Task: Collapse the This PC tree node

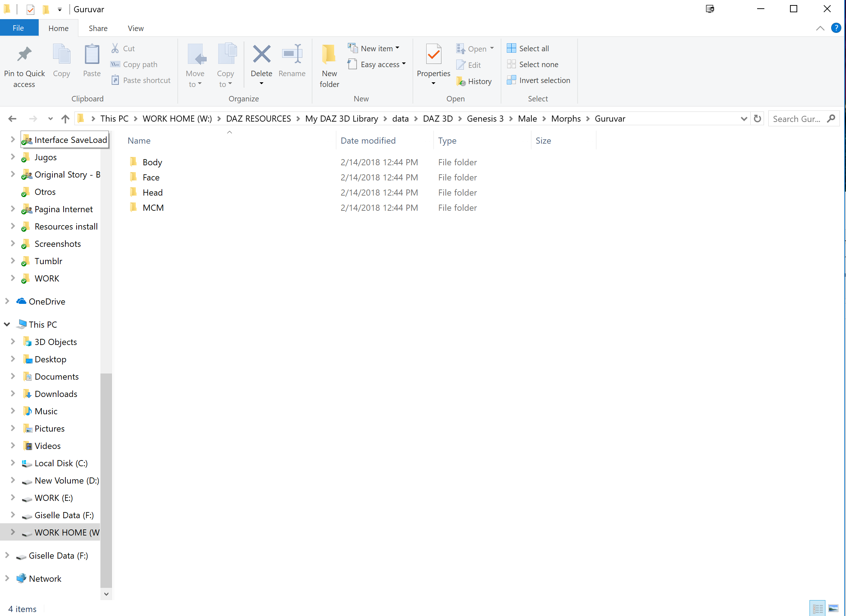Action: 7,324
